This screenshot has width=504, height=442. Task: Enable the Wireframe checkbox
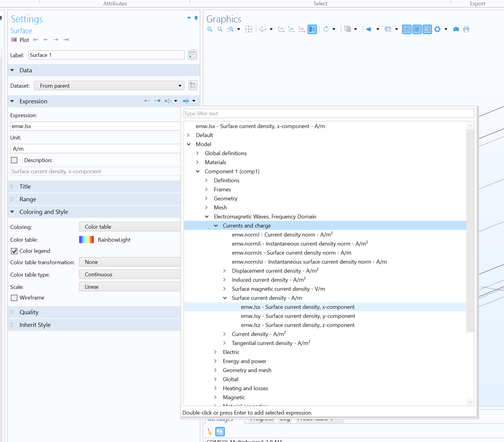[14, 298]
